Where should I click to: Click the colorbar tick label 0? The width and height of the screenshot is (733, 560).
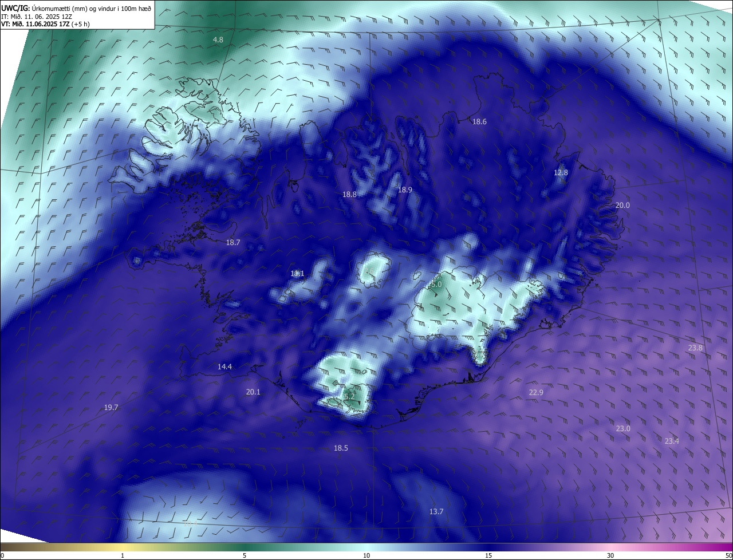(2, 555)
